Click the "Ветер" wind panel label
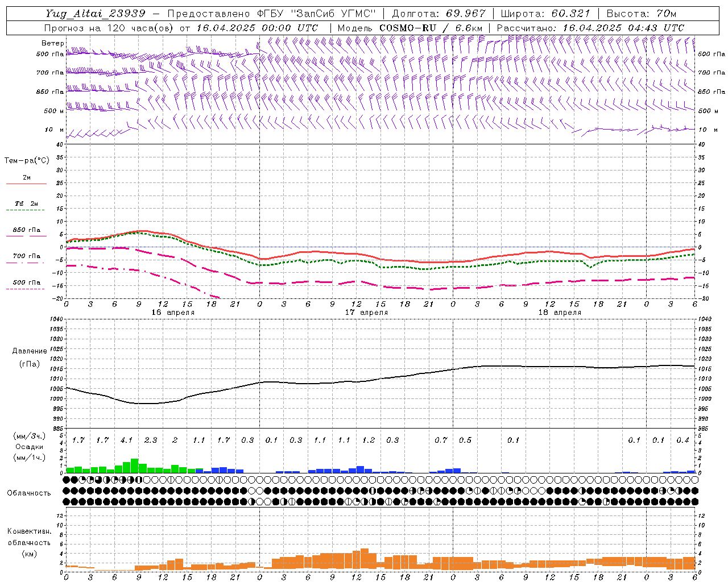The image size is (728, 582). pyautogui.click(x=52, y=43)
